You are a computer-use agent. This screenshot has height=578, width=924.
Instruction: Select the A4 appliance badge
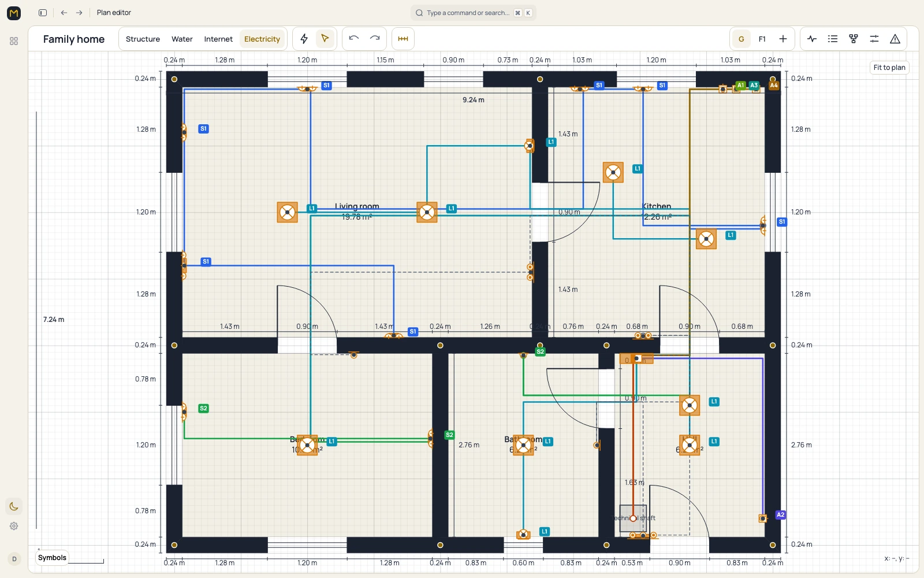(x=774, y=86)
